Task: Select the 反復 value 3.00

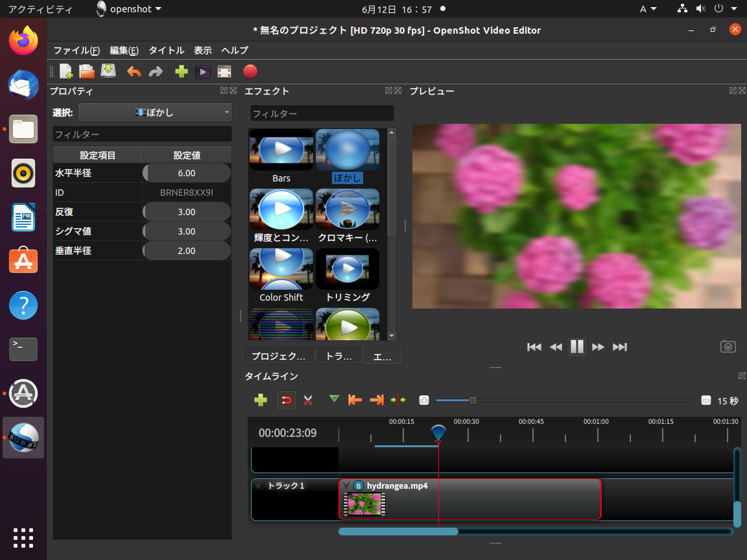Action: tap(187, 212)
